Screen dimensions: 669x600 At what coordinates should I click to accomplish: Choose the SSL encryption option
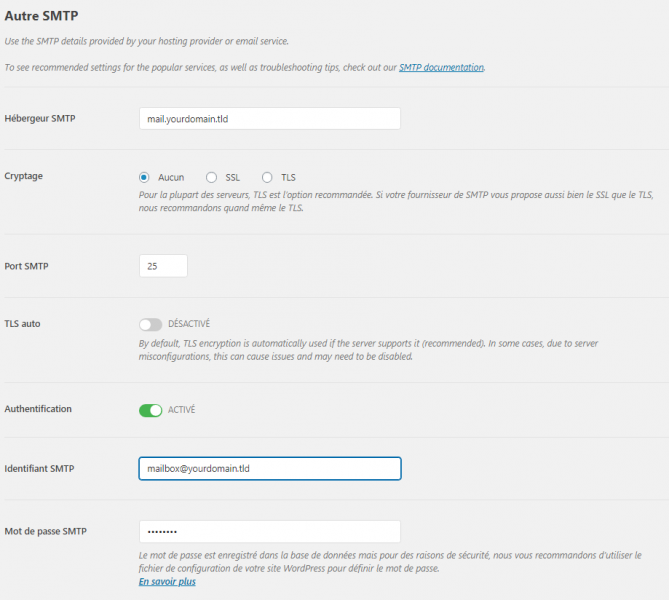point(211,177)
